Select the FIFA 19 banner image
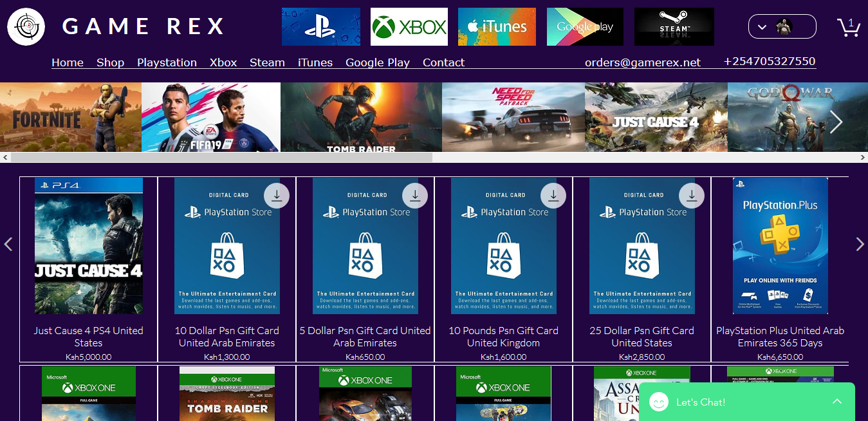Viewport: 868px width, 421px height. pyautogui.click(x=211, y=117)
